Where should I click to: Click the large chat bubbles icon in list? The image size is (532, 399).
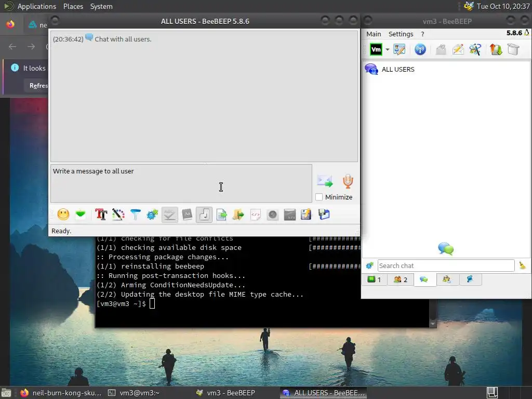coord(446,249)
